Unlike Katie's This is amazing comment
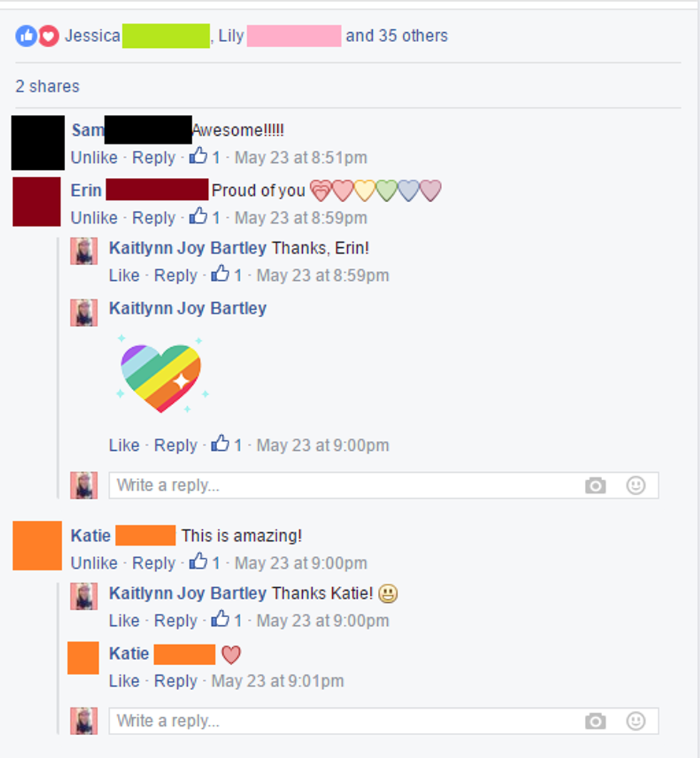 94,563
